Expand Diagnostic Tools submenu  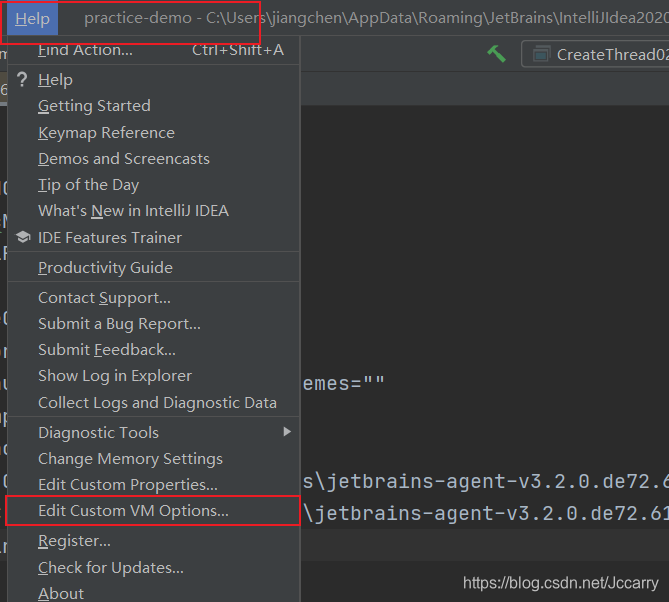154,433
